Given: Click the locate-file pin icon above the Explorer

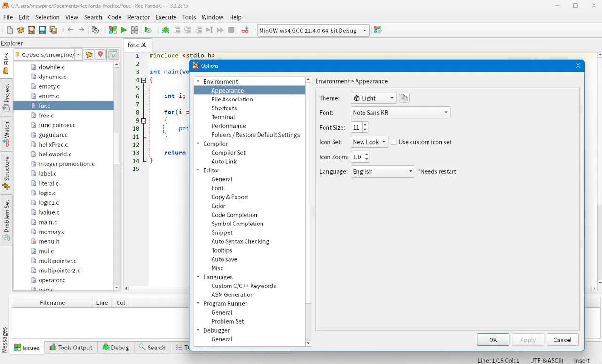Looking at the screenshot, I should pos(100,54).
